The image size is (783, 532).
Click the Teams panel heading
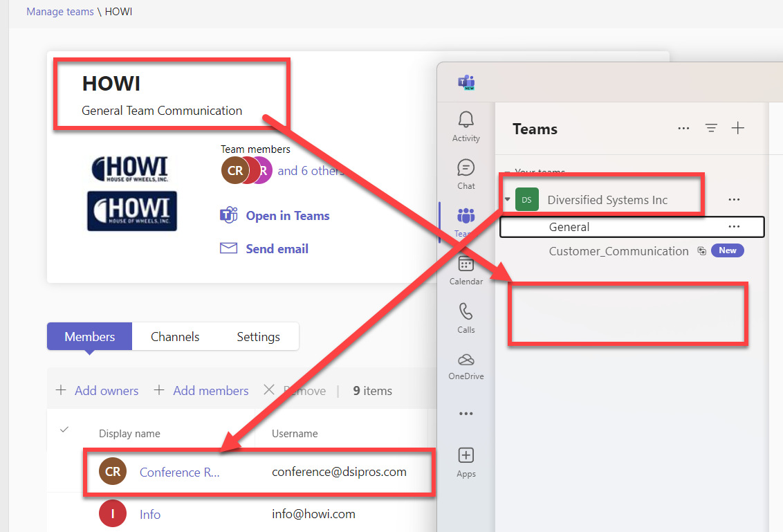[535, 129]
